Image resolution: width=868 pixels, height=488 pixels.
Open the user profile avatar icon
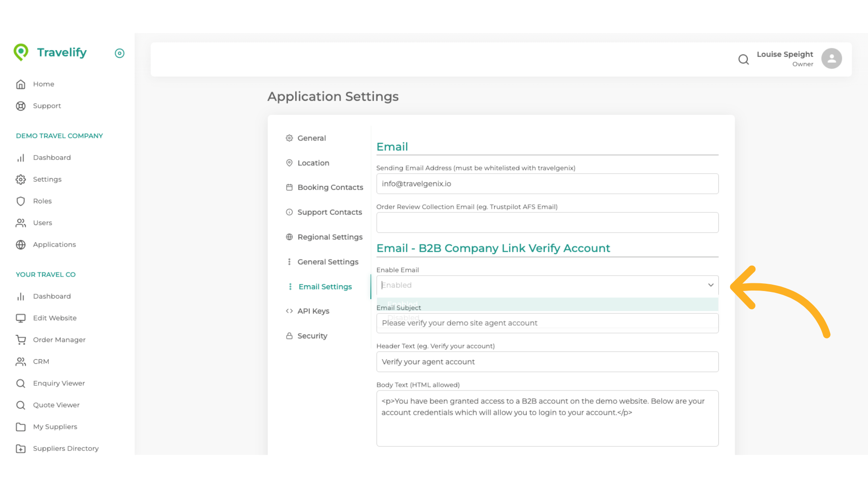[832, 58]
